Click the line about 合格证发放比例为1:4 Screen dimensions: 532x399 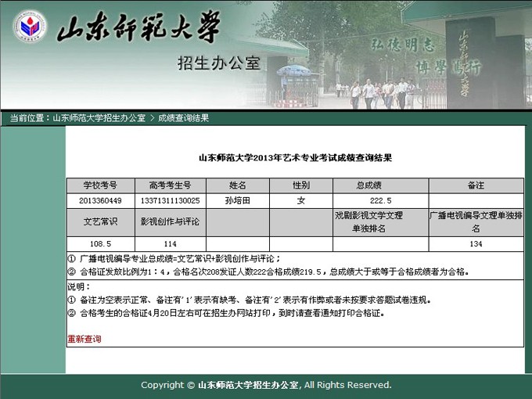(268, 271)
